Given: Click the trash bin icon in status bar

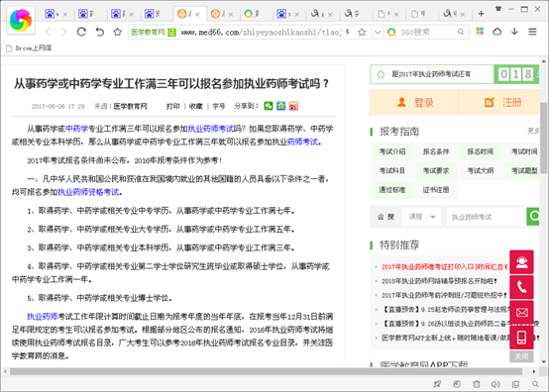Looking at the screenshot, I should point(477,384).
